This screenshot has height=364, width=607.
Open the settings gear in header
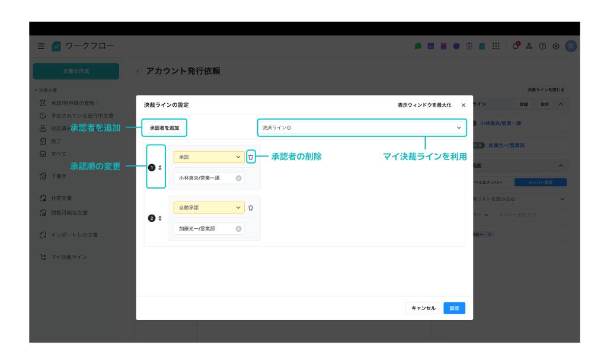556,46
